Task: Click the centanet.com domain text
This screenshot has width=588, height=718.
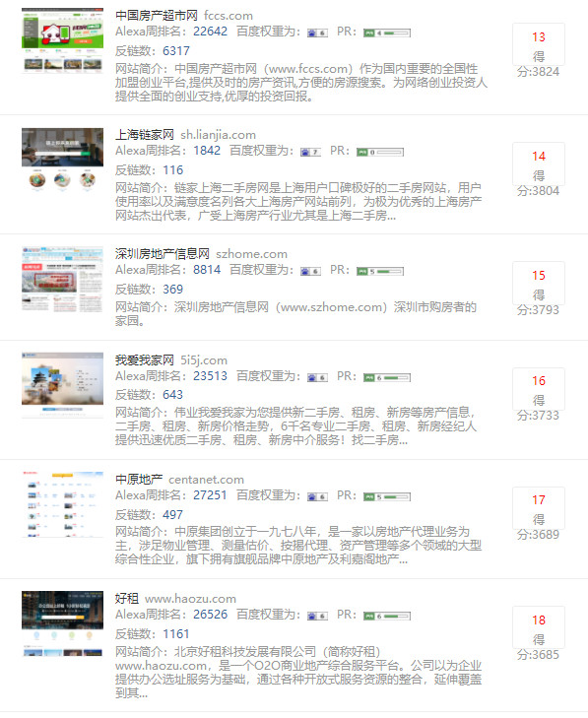Action: coord(206,480)
